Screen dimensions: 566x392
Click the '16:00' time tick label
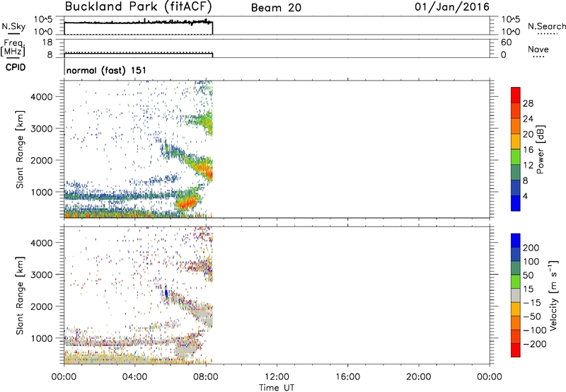tap(347, 377)
